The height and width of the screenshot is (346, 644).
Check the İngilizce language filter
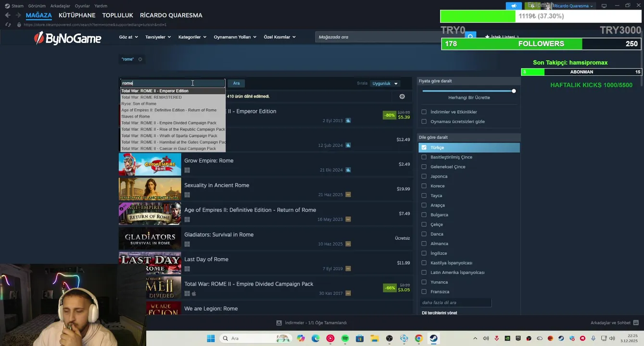424,253
